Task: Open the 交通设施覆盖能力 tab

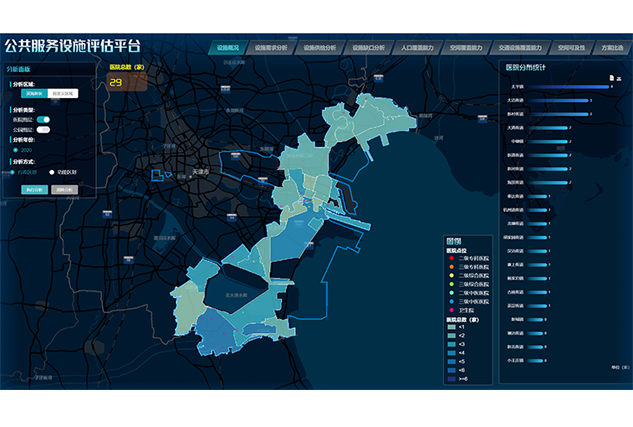Action: click(520, 47)
